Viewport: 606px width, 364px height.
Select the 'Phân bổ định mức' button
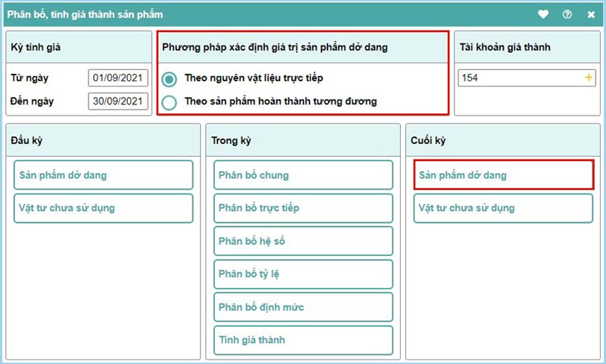coord(303,307)
